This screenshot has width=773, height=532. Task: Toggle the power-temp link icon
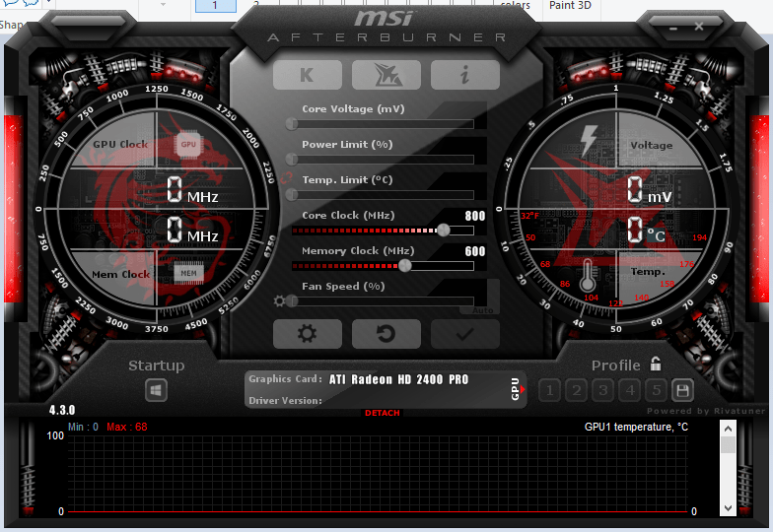286,177
